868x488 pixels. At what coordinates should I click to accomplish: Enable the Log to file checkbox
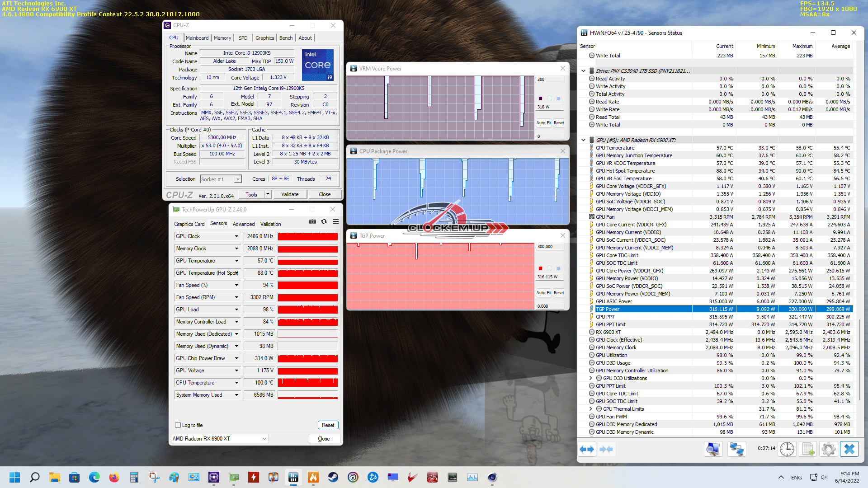pos(178,425)
